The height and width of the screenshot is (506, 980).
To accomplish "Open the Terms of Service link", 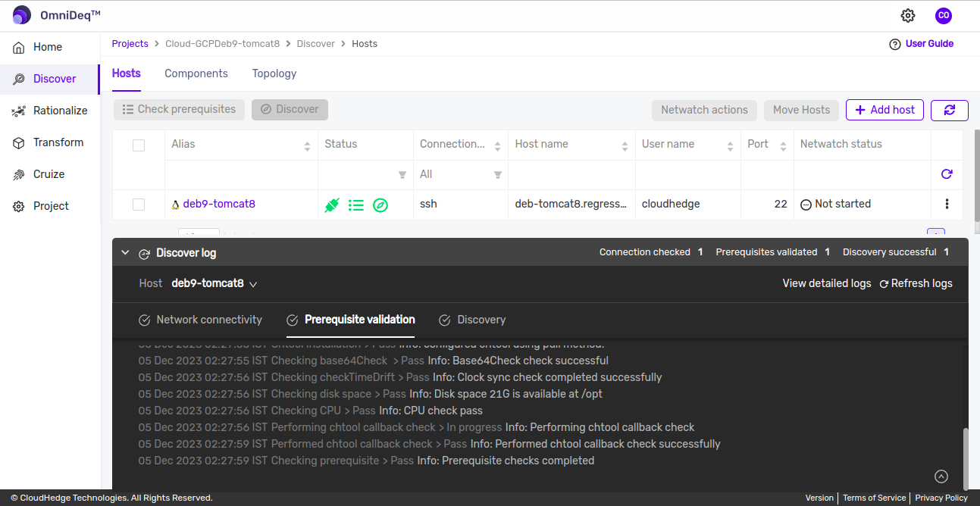I will point(874,498).
